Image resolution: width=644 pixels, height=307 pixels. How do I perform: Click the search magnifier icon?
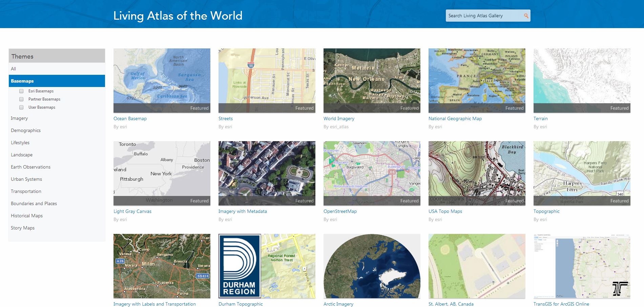(x=526, y=16)
